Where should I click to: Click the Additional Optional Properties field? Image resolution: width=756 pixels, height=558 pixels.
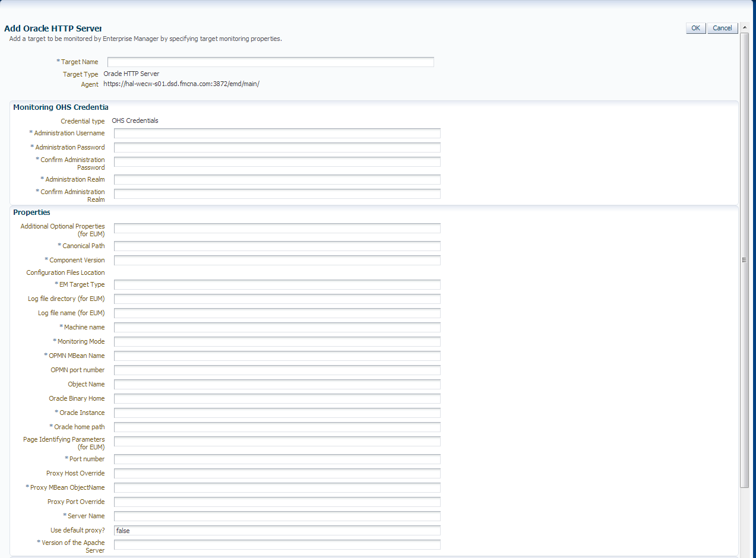(277, 228)
